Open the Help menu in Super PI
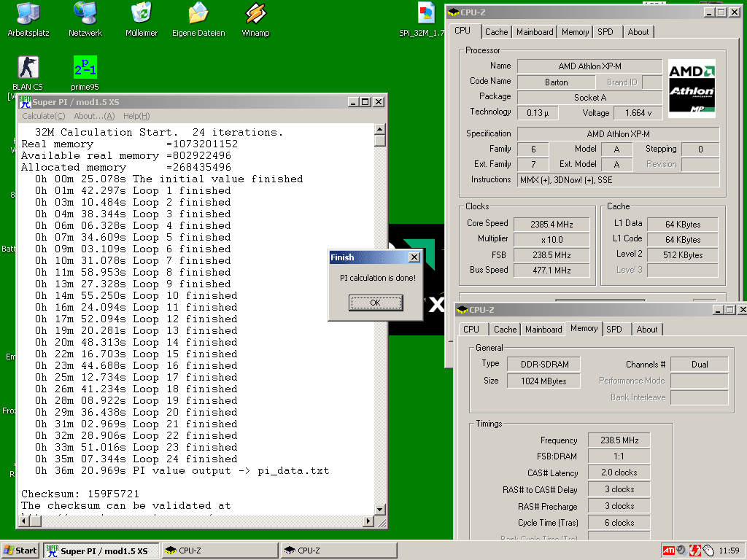747x560 pixels. tap(136, 116)
